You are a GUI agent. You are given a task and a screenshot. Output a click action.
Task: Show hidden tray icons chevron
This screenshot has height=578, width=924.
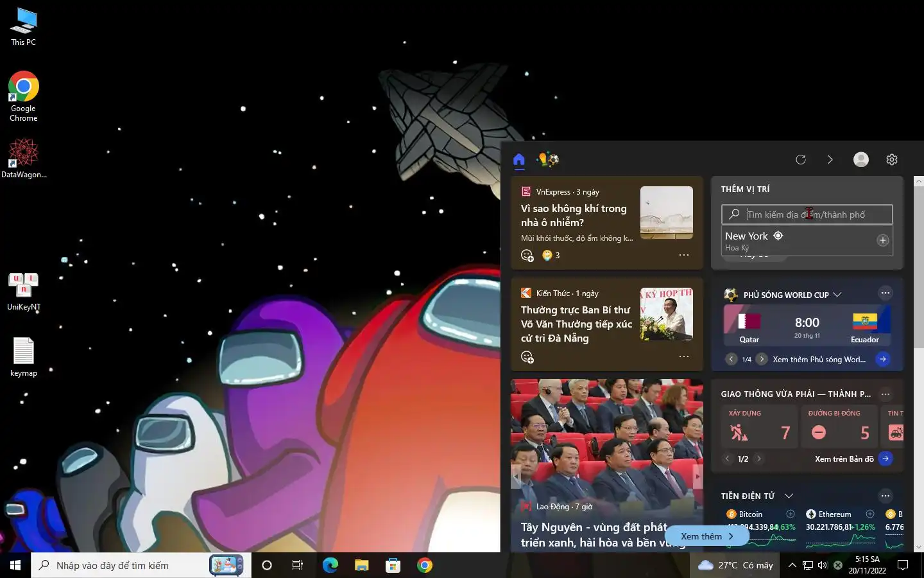pos(792,565)
